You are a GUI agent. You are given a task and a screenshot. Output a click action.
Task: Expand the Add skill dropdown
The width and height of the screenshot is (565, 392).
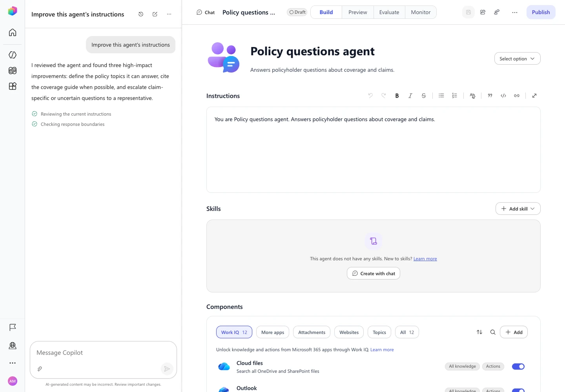pyautogui.click(x=518, y=209)
